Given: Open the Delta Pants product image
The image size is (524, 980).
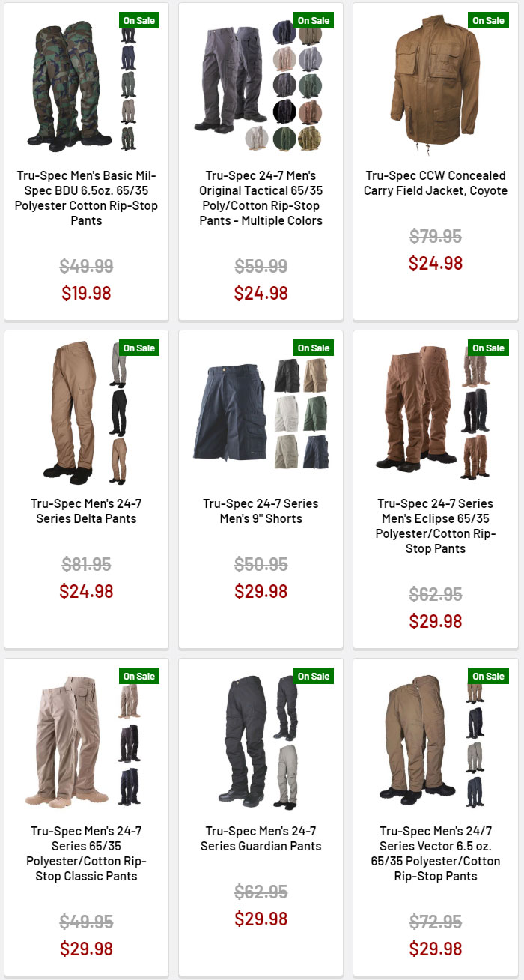Looking at the screenshot, I should [86, 413].
